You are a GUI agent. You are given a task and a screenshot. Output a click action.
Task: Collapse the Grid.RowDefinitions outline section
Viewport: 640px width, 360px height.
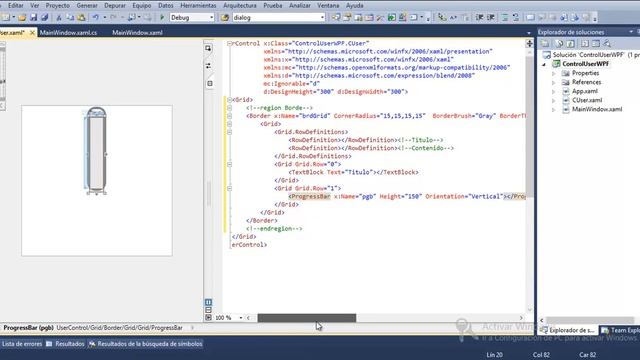[x=229, y=132]
